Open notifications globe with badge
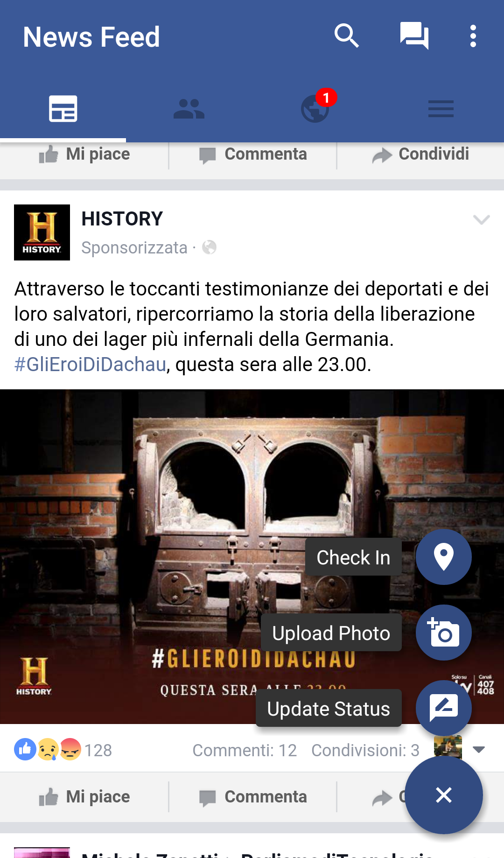Viewport: 504px width, 858px height. pos(316,108)
